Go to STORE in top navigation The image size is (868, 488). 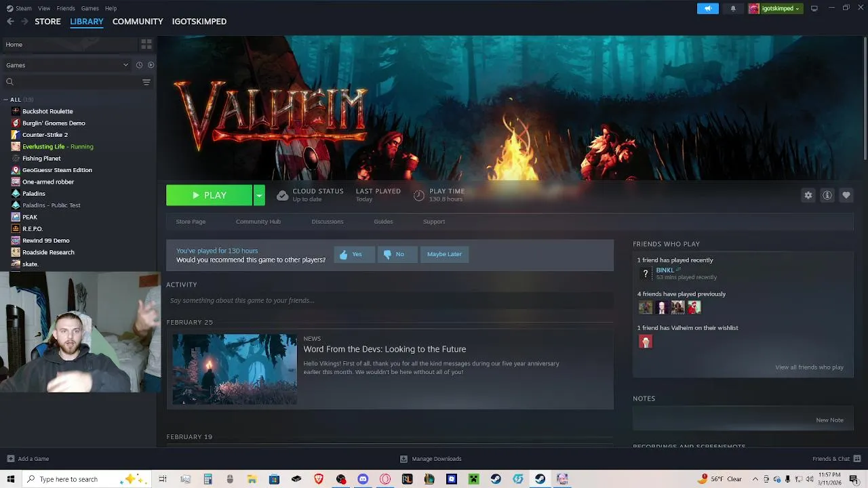[47, 22]
